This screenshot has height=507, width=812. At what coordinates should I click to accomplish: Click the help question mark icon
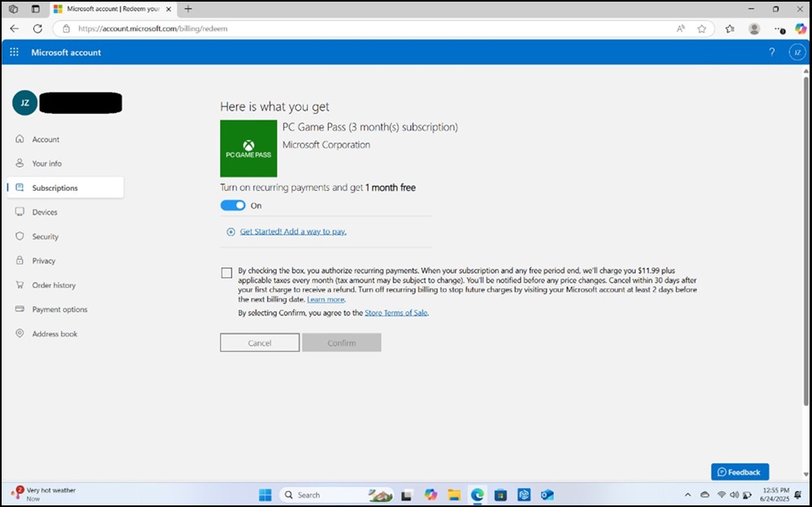tap(771, 52)
